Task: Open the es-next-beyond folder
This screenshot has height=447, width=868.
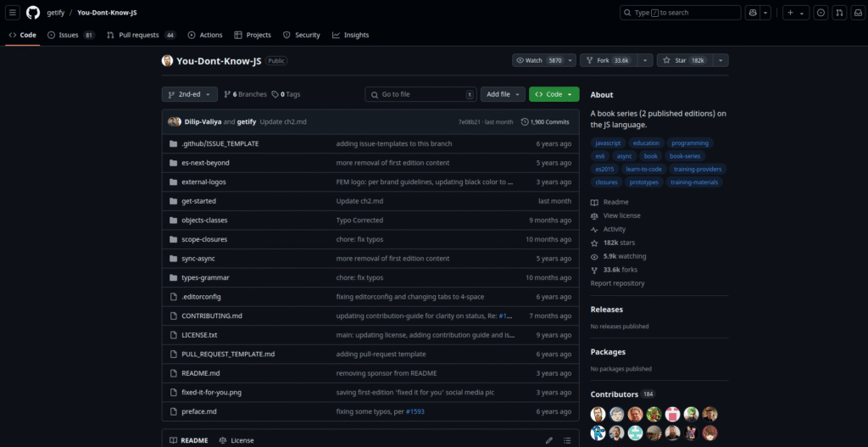Action: 205,163
